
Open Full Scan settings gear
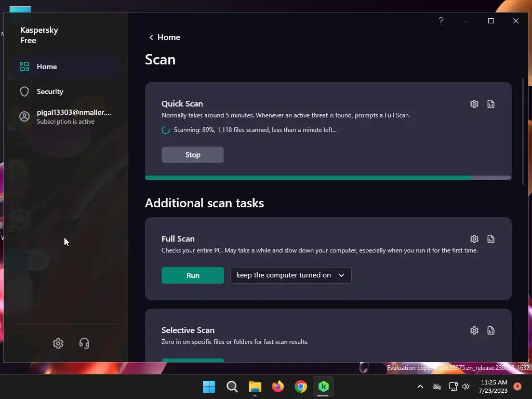(474, 239)
